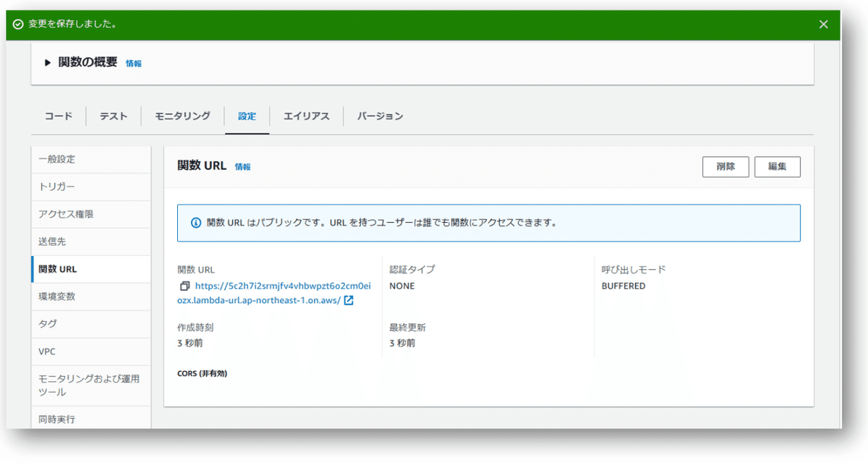Click the 認証タイプ label
Image resolution: width=868 pixels, height=465 pixels.
[x=412, y=270]
